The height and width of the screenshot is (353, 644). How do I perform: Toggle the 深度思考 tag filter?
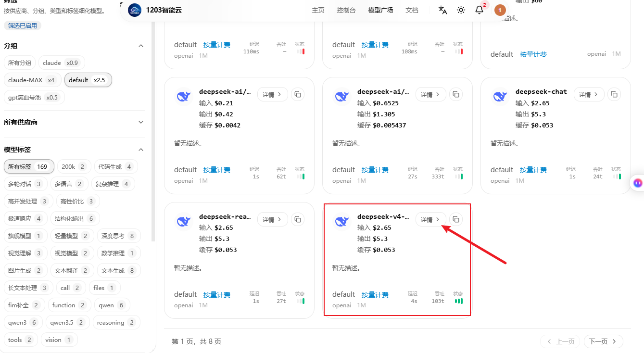pyautogui.click(x=118, y=236)
